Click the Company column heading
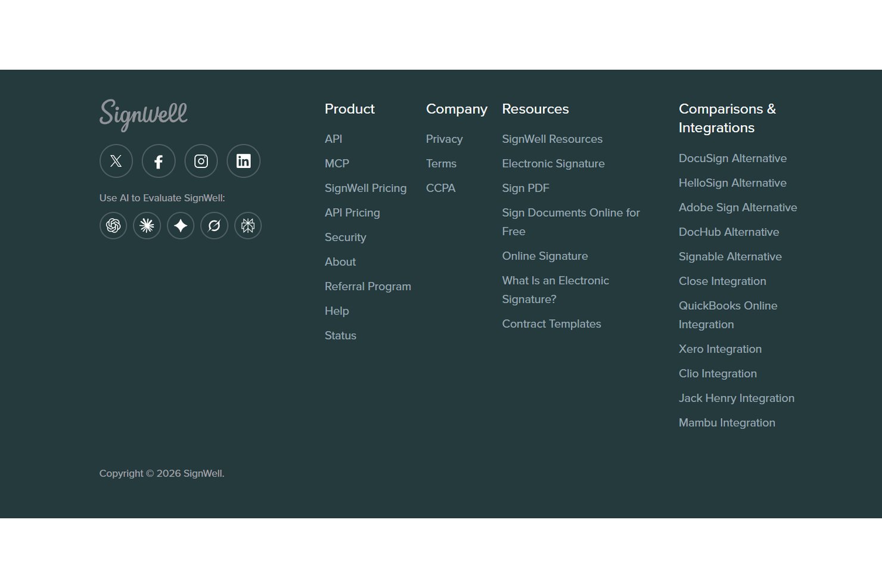Screen dimensions: 882x588 pyautogui.click(x=457, y=109)
